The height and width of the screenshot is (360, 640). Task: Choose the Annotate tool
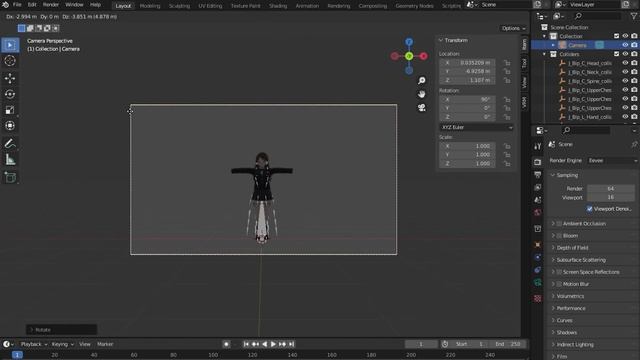coord(10,143)
